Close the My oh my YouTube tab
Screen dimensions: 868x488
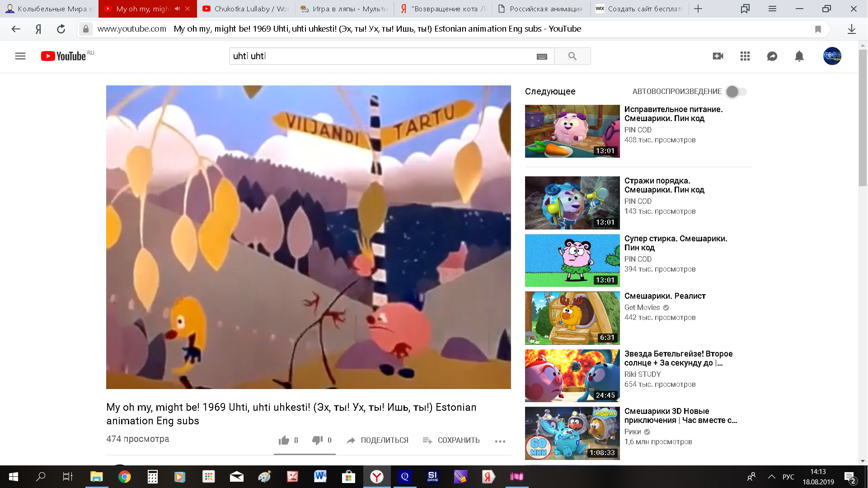[x=188, y=9]
